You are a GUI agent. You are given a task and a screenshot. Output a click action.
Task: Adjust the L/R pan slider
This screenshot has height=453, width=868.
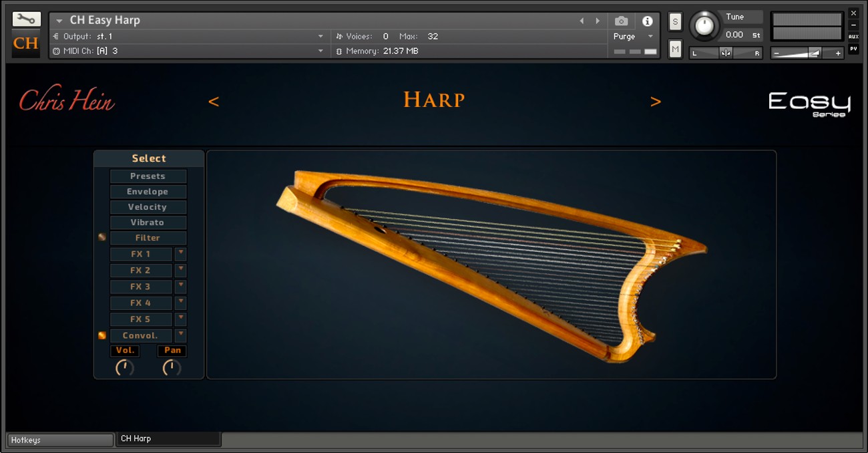coord(726,53)
